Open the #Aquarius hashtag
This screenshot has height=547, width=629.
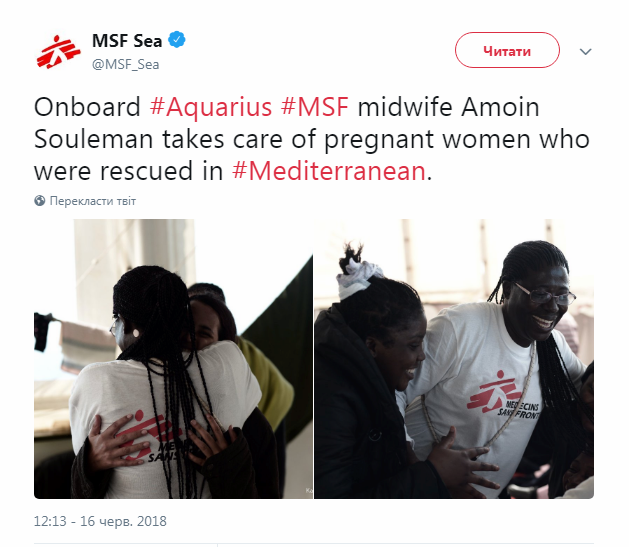[211, 107]
